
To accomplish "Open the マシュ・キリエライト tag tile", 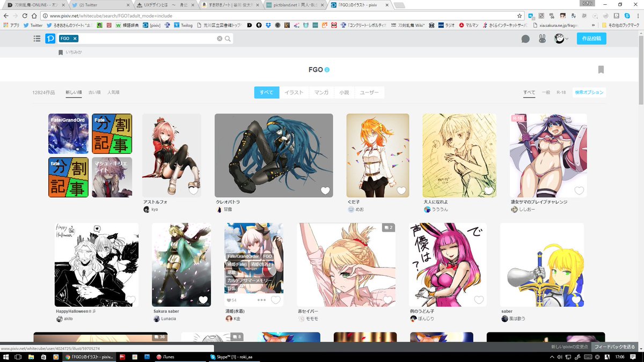I will [x=112, y=177].
